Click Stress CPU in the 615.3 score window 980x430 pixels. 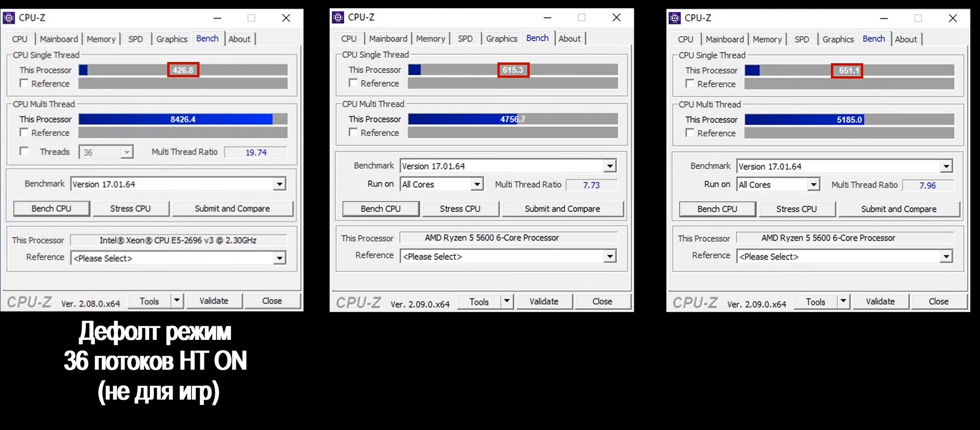460,208
